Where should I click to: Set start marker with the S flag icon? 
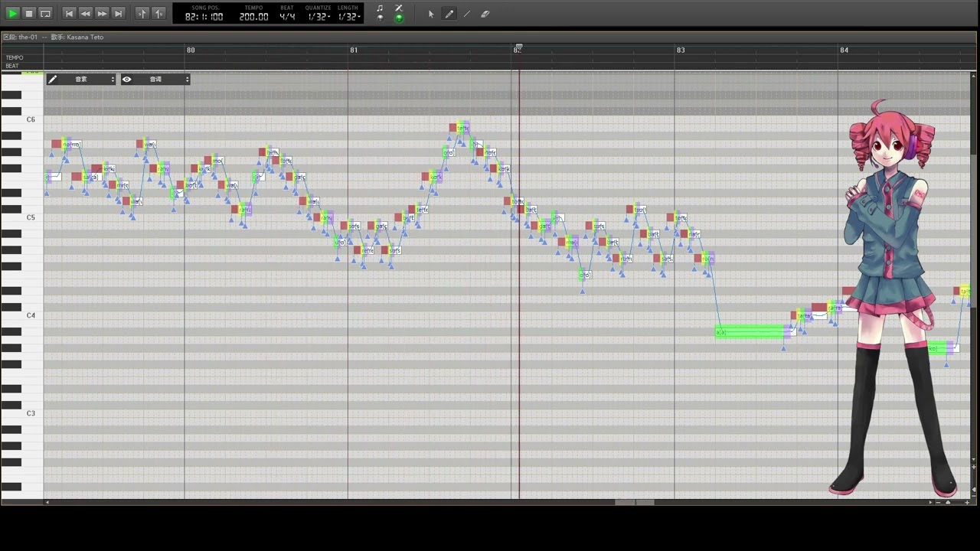click(142, 13)
